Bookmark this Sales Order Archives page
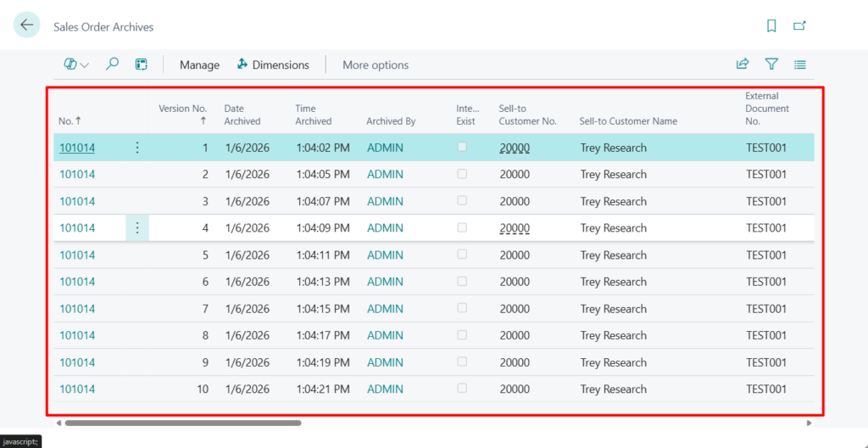868x448 pixels. (x=771, y=26)
